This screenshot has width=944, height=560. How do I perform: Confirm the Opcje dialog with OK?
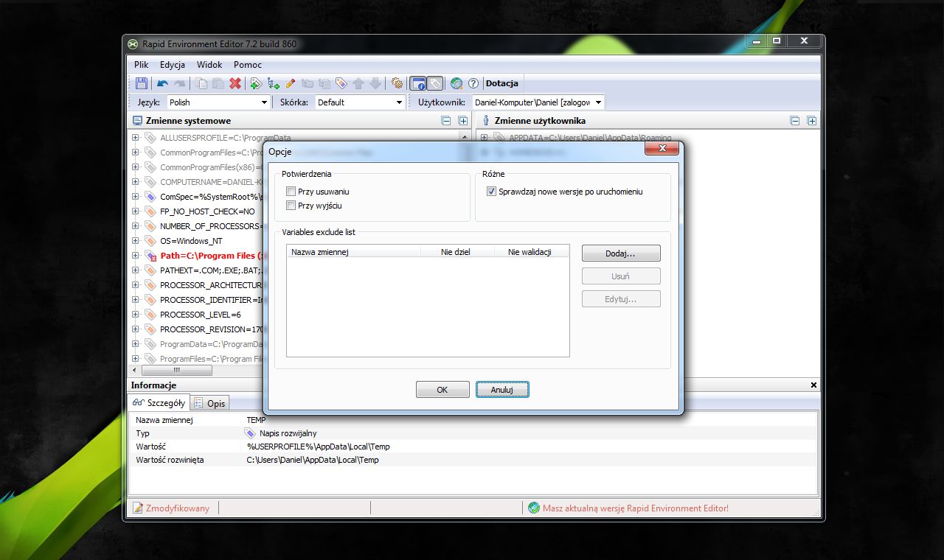click(442, 390)
